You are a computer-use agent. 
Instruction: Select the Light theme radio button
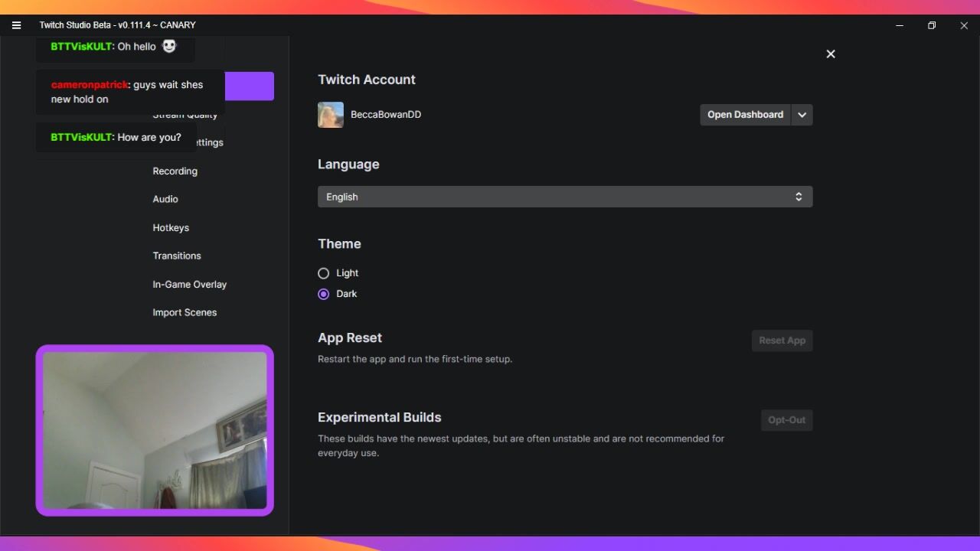pyautogui.click(x=324, y=273)
